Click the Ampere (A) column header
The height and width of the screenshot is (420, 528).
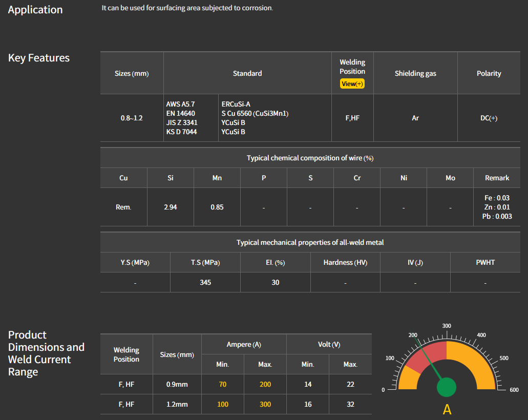click(244, 344)
